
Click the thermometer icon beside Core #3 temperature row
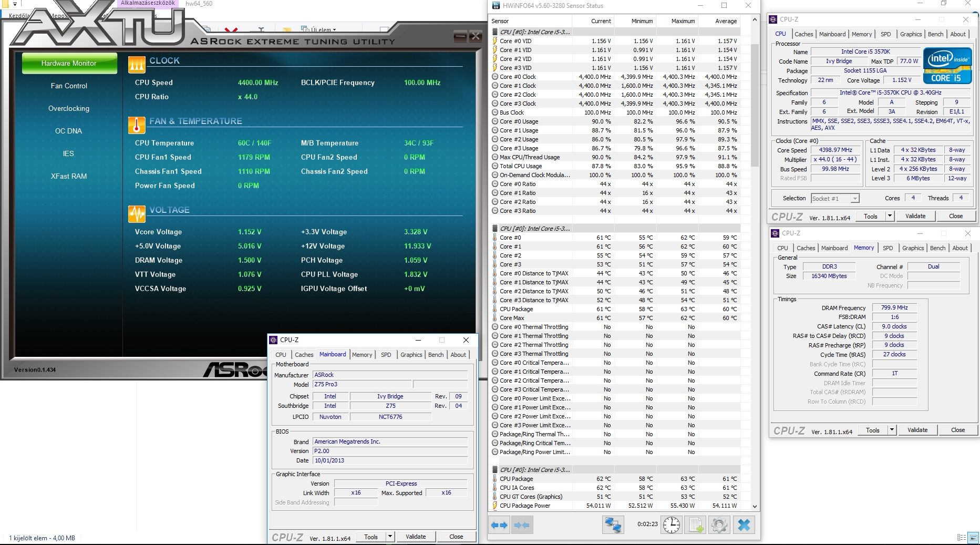click(x=494, y=264)
